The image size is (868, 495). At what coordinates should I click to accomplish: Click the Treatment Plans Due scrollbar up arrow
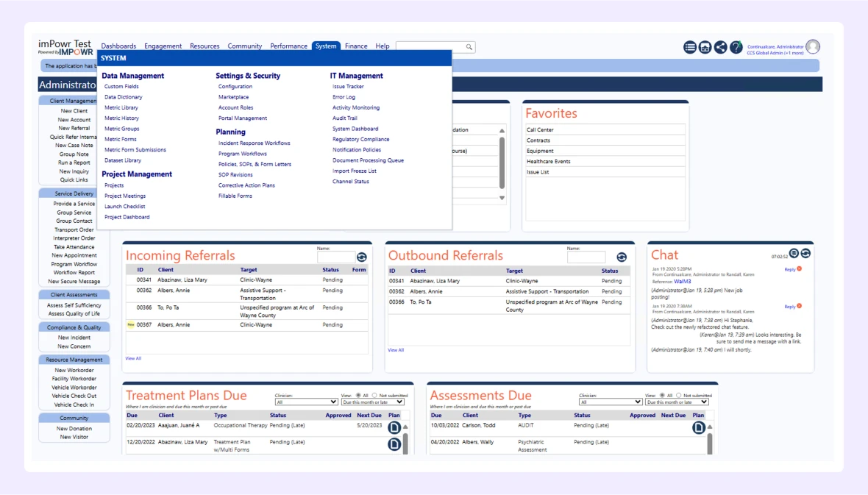pos(405,427)
